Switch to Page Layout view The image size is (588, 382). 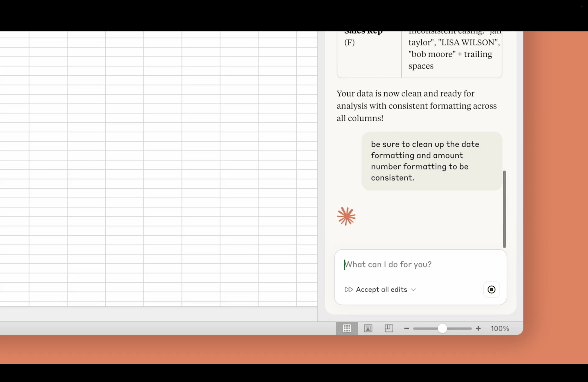(x=368, y=328)
